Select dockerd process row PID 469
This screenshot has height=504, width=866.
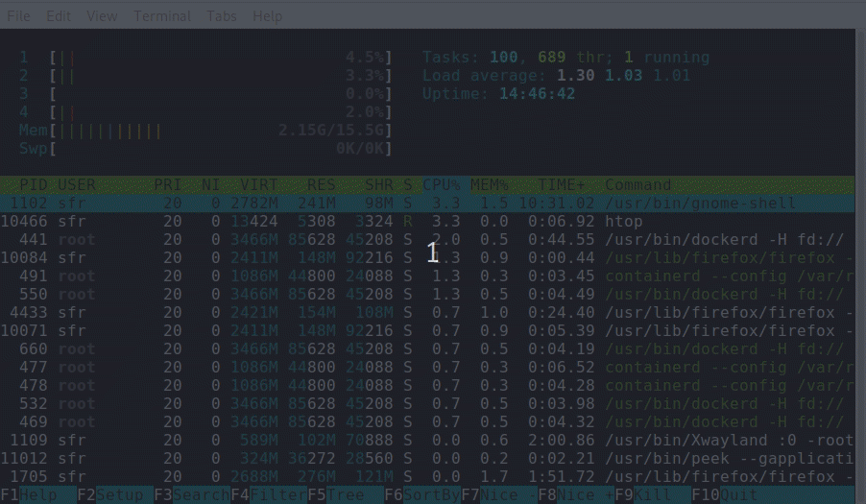[427, 421]
